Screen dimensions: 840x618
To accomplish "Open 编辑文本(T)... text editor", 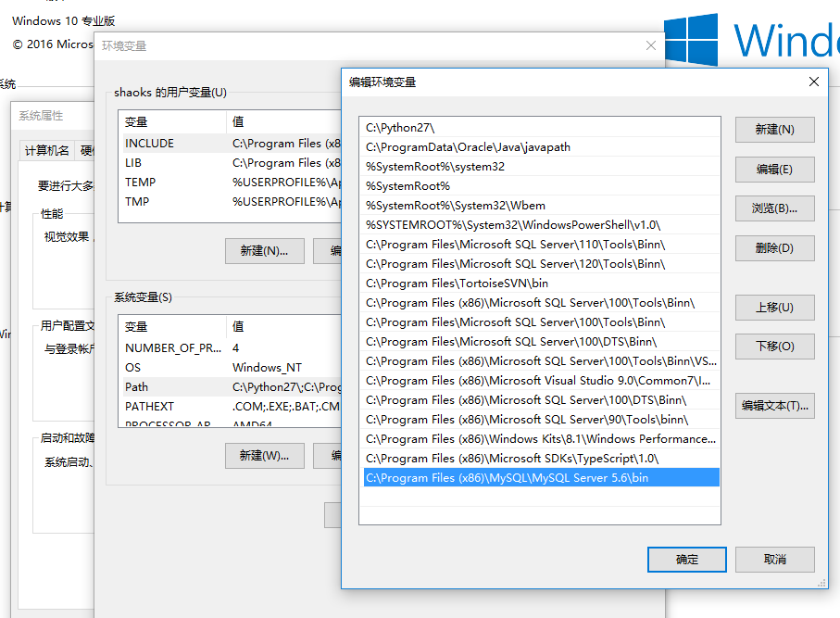I will click(x=774, y=405).
